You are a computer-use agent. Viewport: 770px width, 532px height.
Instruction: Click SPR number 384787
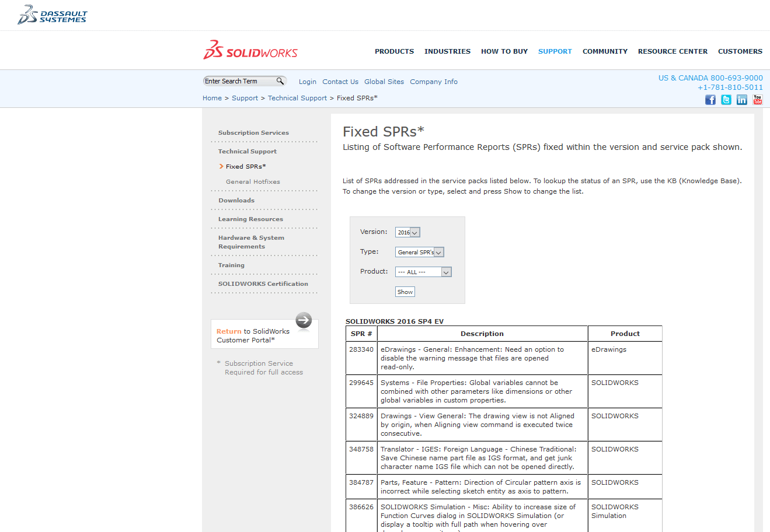(361, 482)
